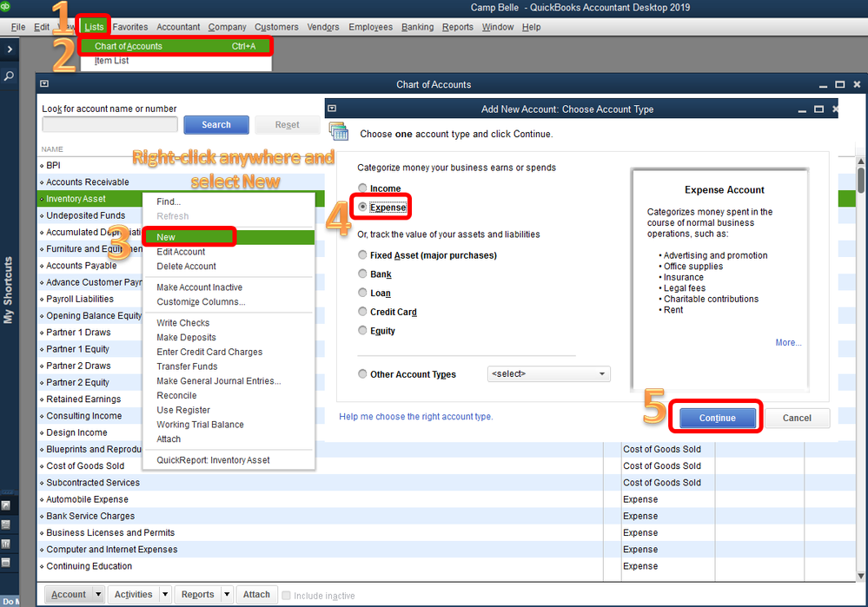The height and width of the screenshot is (607, 868).
Task: Click the More... link in Expense Account panel
Action: pos(788,342)
